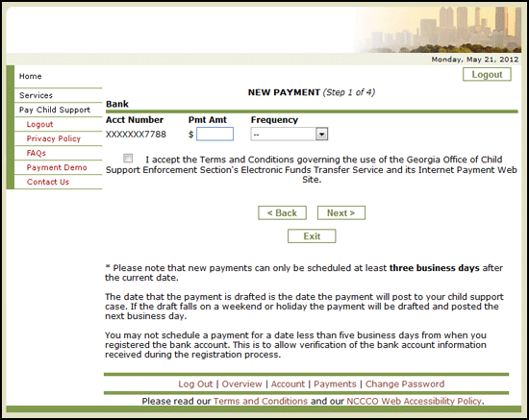This screenshot has width=529, height=420.
Task: Check the accept Terms and Conditions box
Action: click(128, 158)
